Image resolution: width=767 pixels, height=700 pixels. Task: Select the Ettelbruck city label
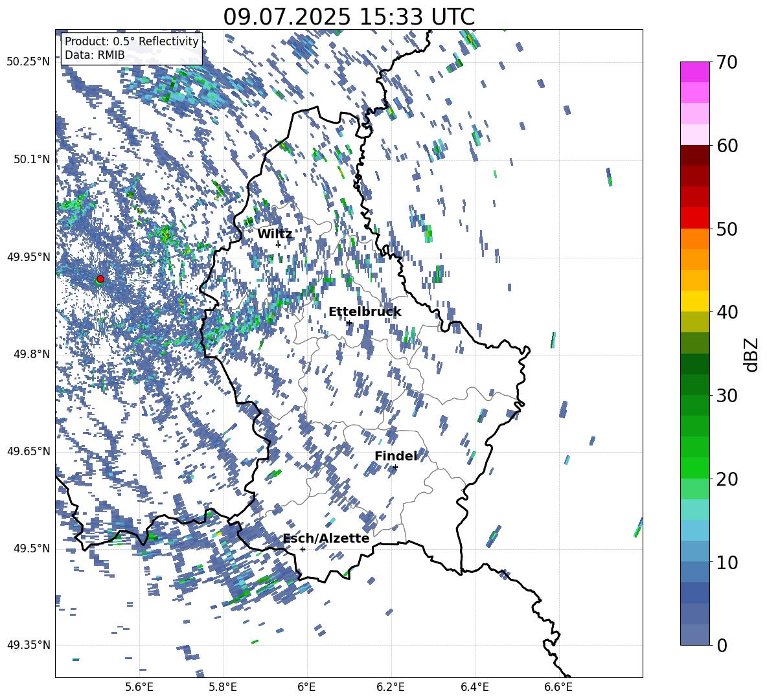(x=365, y=312)
